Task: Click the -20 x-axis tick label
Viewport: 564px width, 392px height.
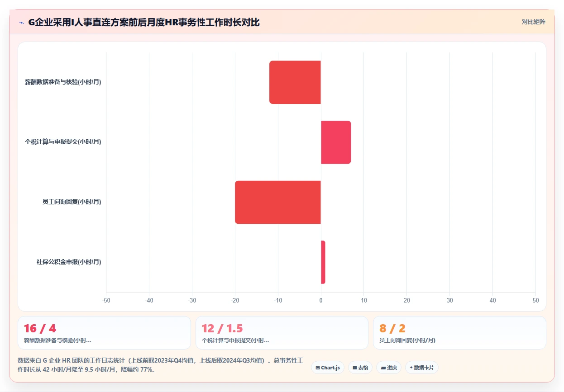Action: (235, 300)
